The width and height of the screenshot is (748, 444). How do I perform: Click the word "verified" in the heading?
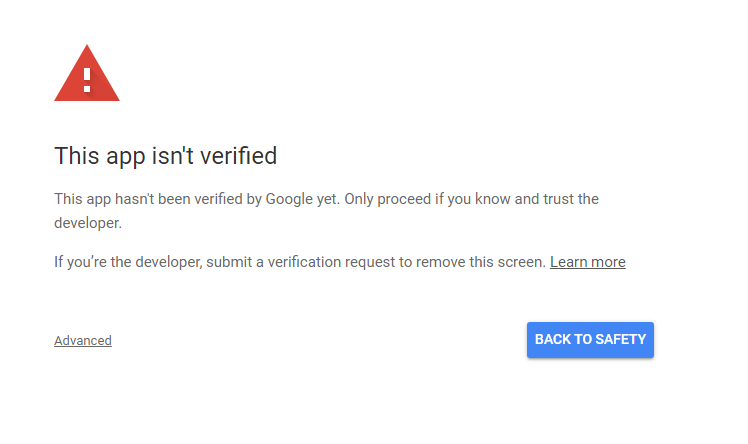click(x=238, y=156)
